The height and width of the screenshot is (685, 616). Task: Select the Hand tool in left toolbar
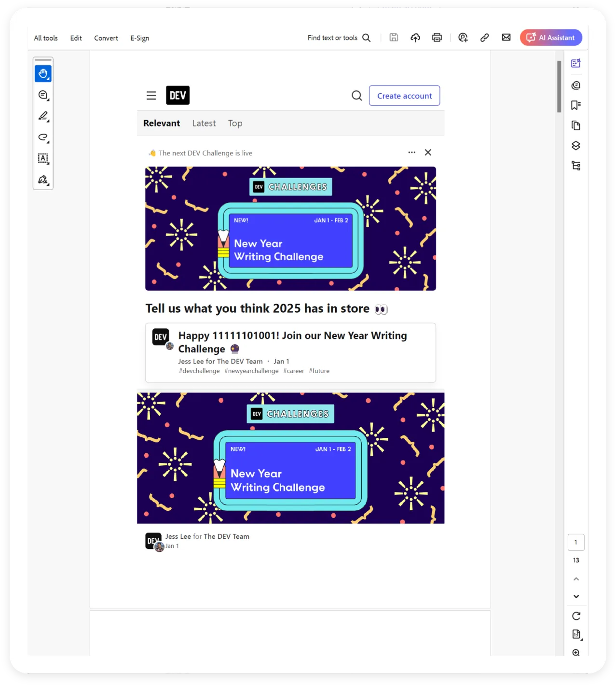coord(43,74)
